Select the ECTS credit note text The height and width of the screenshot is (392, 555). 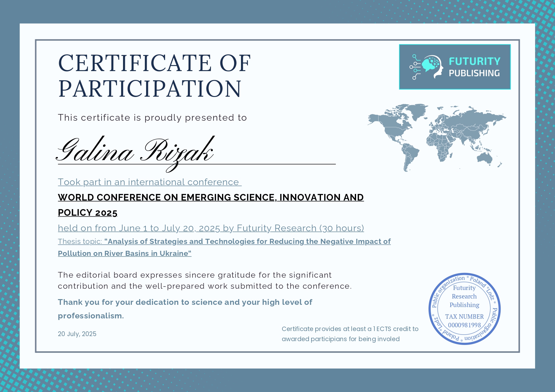click(x=350, y=334)
